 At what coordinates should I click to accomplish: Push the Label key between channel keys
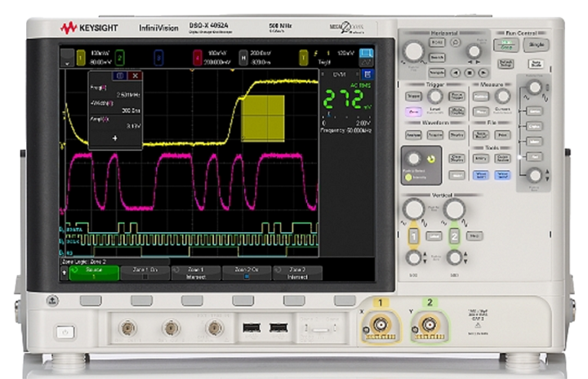click(434, 236)
